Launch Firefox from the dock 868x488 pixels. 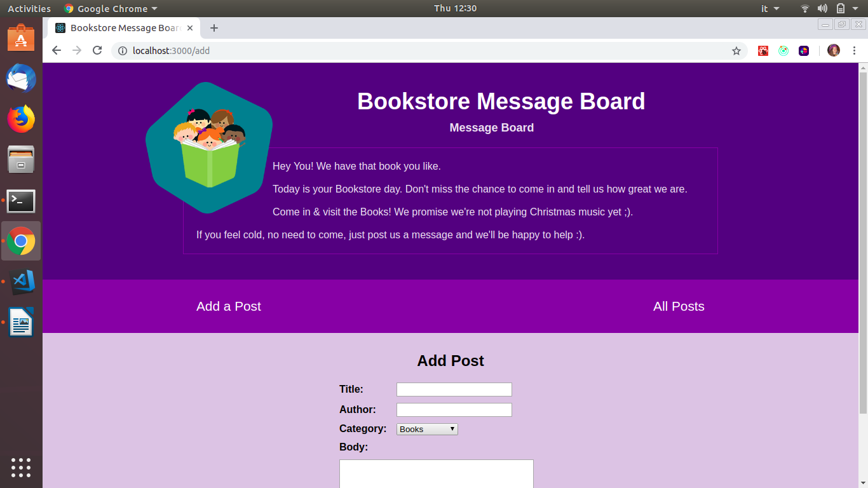[21, 119]
